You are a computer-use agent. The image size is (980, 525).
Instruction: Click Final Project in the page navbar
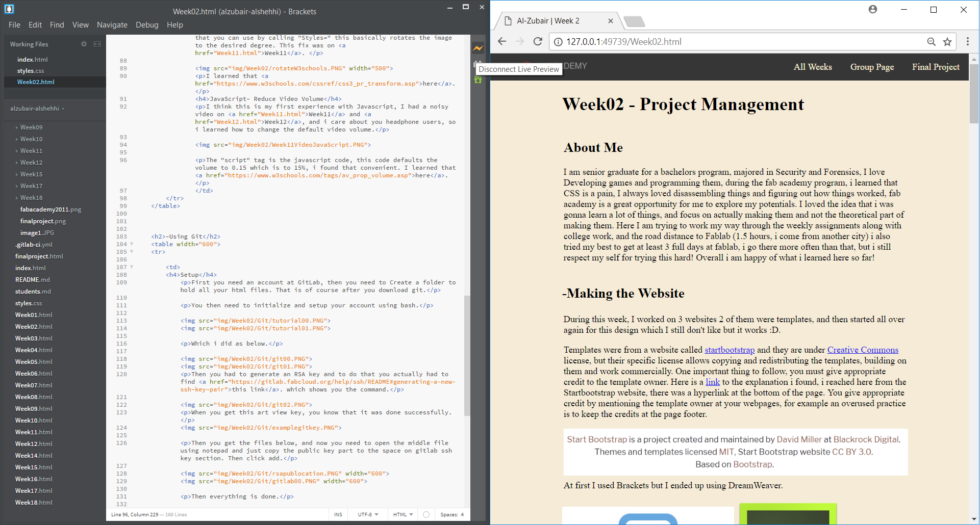coord(936,67)
